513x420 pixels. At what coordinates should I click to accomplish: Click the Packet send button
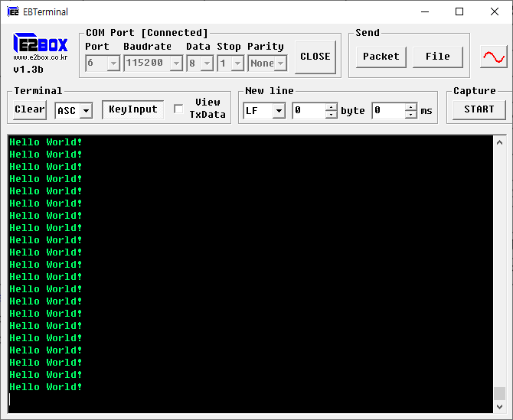click(381, 57)
